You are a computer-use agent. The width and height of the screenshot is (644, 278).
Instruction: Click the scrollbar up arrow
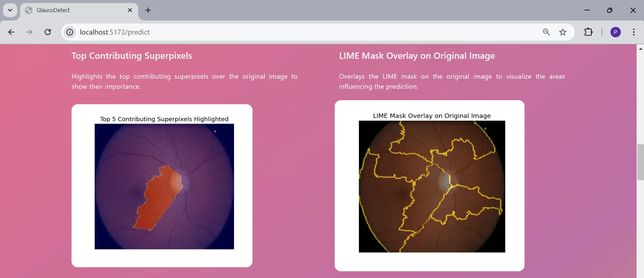click(x=640, y=49)
